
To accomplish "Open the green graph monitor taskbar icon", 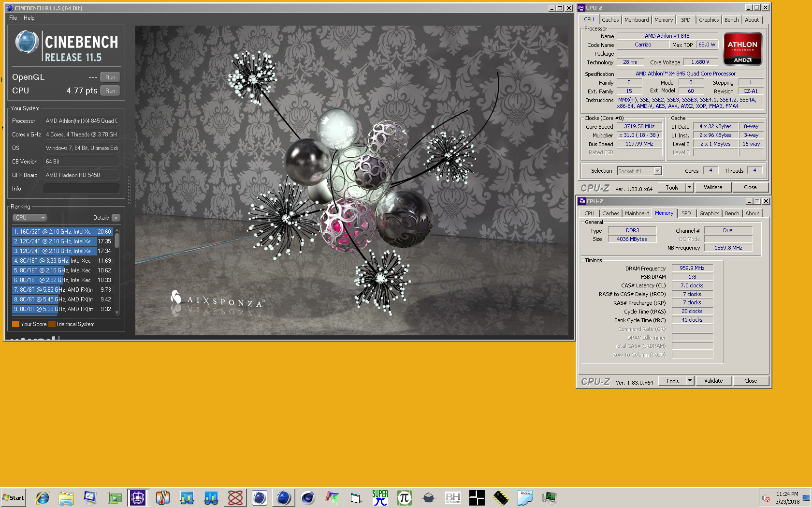I will point(550,497).
